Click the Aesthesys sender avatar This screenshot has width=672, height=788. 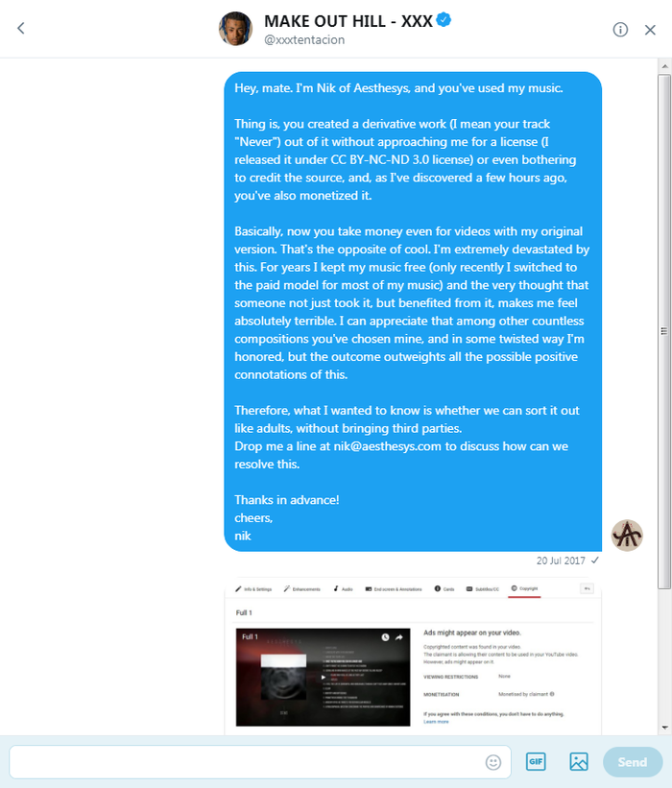pyautogui.click(x=627, y=536)
